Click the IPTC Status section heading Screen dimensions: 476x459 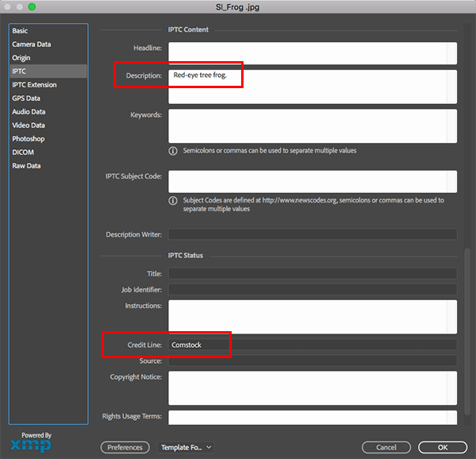click(186, 256)
